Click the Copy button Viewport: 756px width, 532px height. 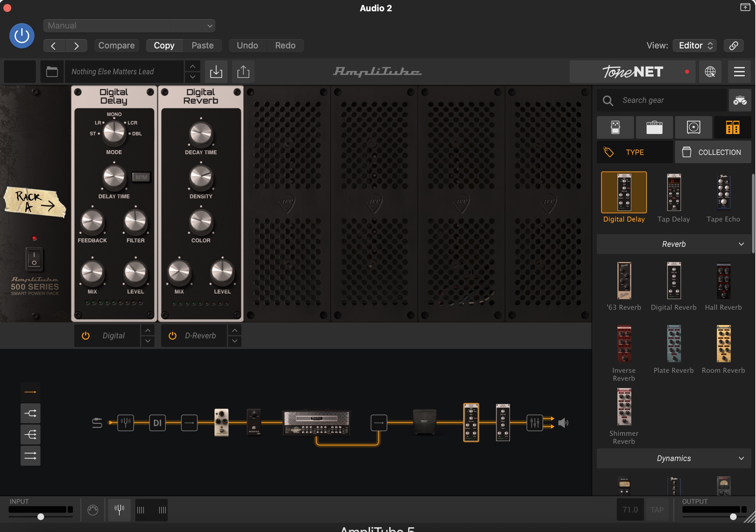pyautogui.click(x=164, y=45)
